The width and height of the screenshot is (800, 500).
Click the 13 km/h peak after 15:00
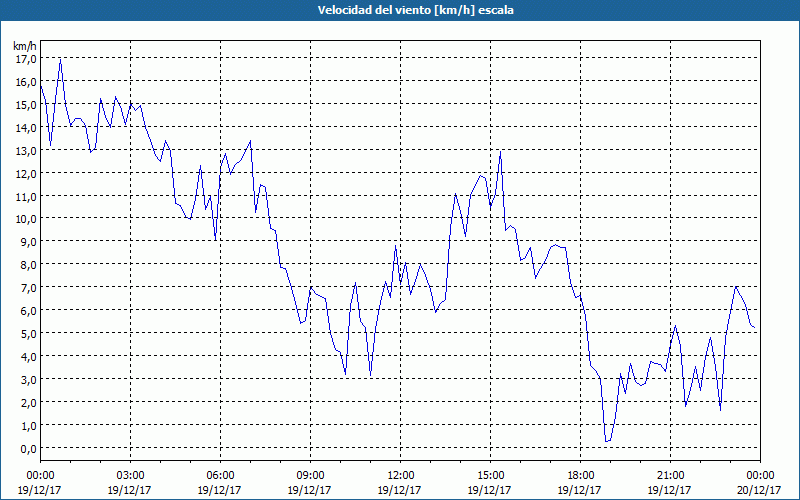501,152
